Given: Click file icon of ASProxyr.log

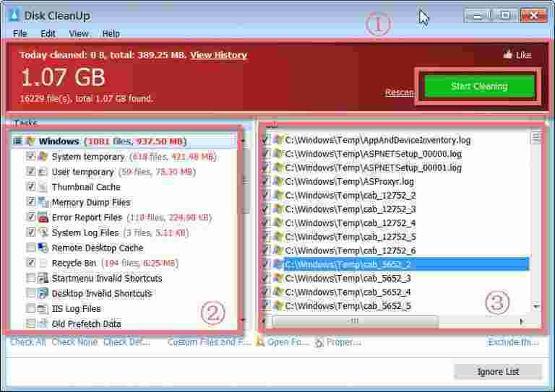Looking at the screenshot, I should point(278,181).
